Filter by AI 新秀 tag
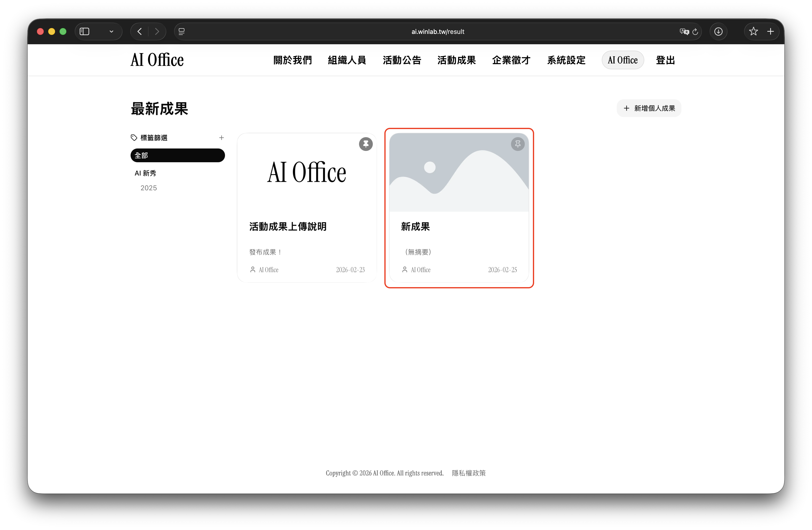 click(145, 173)
